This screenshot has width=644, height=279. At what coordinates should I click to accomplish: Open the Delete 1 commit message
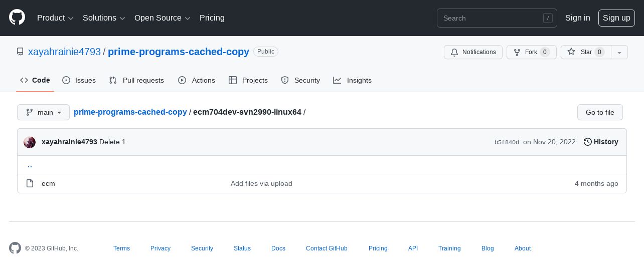[x=112, y=142]
